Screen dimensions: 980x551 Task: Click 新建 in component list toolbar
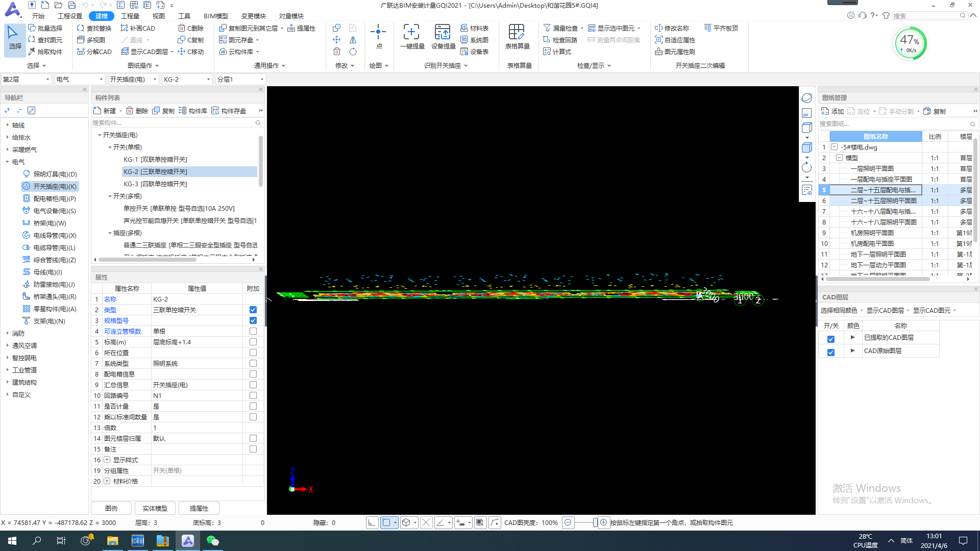pyautogui.click(x=105, y=111)
